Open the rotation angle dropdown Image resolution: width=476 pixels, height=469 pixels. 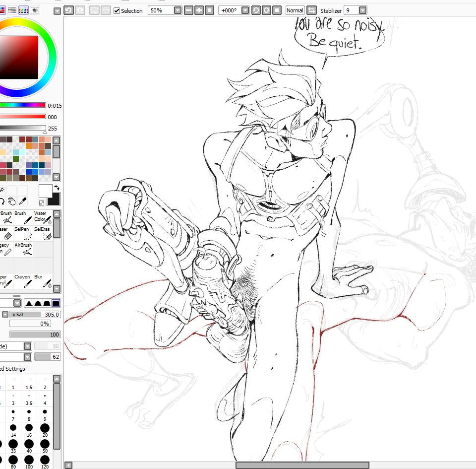[x=245, y=10]
